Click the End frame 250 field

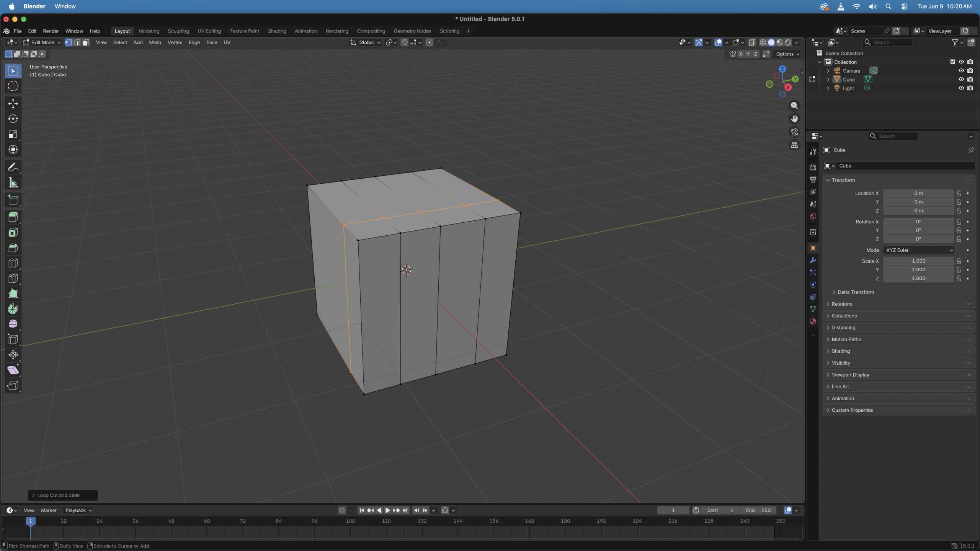point(758,510)
